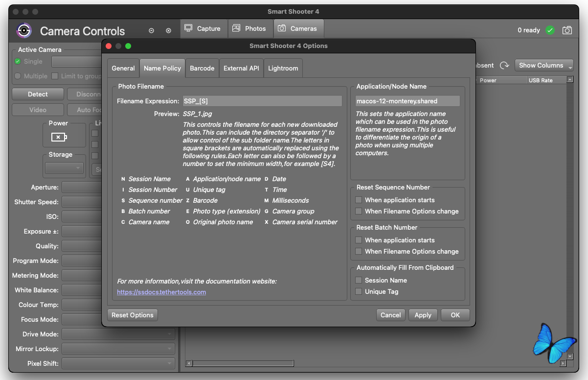This screenshot has width=588, height=380.
Task: Click the Application/Node Name input field
Action: pos(407,101)
